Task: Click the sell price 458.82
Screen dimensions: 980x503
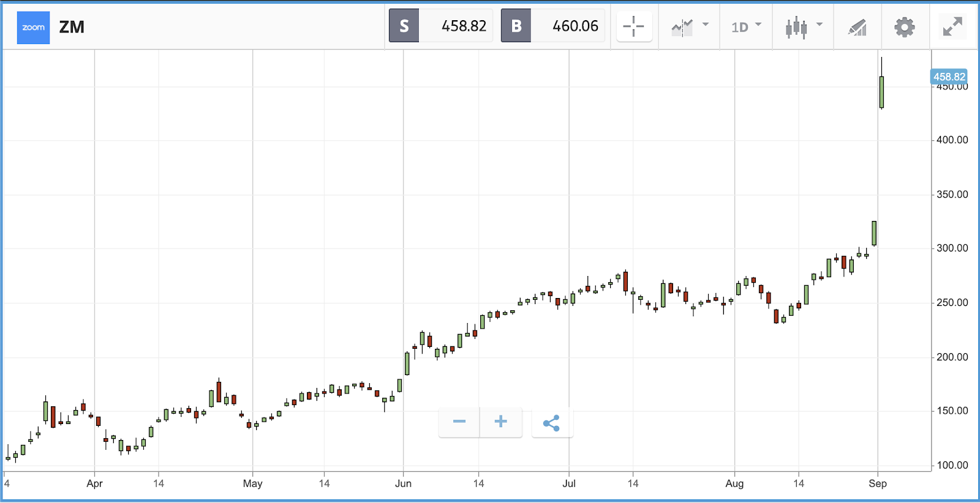Action: [464, 26]
